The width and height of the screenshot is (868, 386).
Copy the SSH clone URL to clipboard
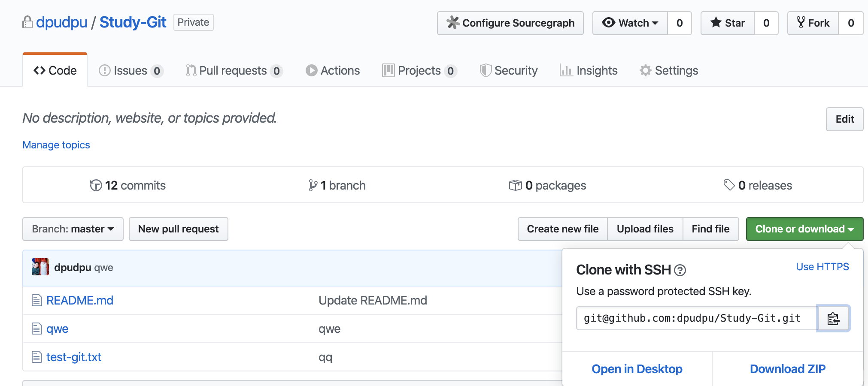tap(833, 319)
